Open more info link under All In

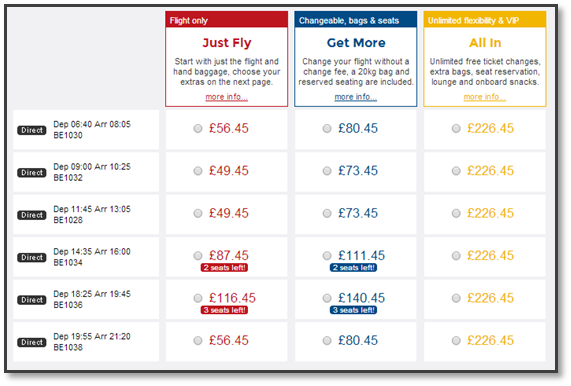[485, 97]
